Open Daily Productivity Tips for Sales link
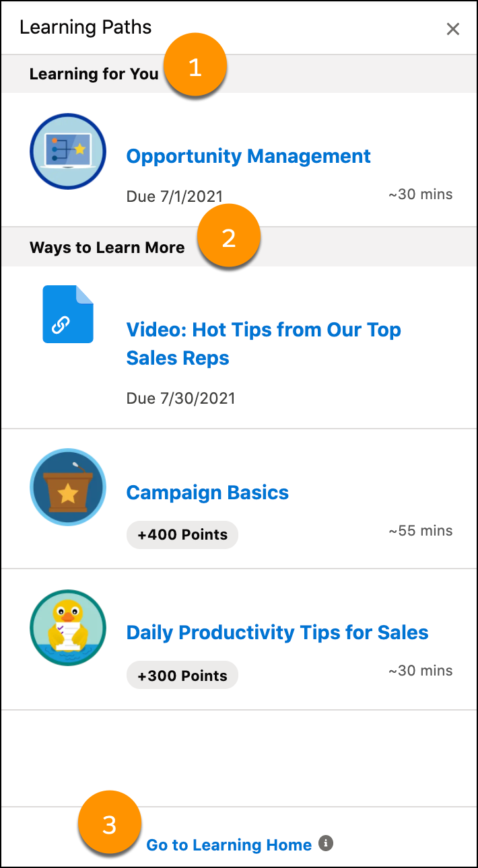Screen dimensions: 478x868 [x=277, y=632]
